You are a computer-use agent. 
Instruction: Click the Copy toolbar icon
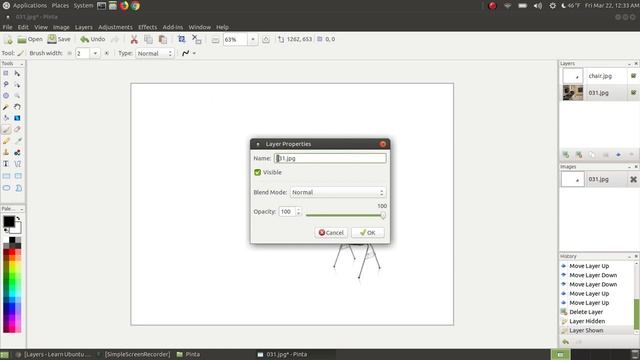coord(148,39)
